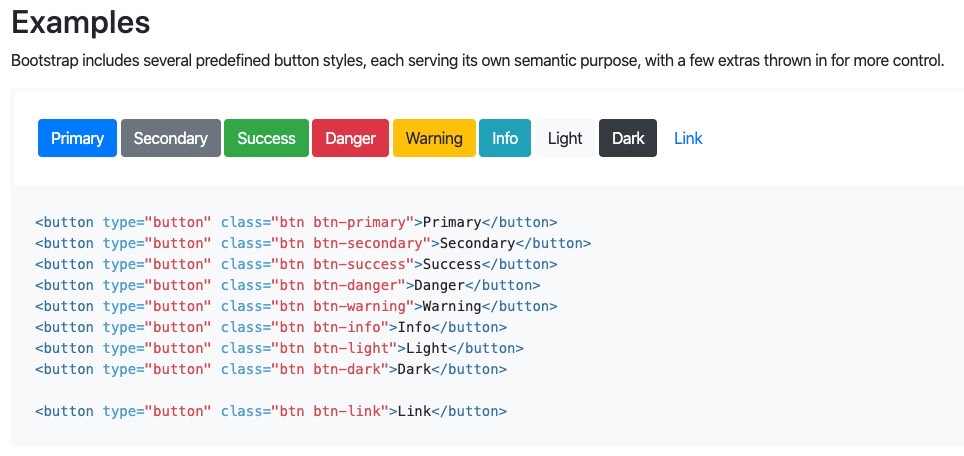
Task: Click the blue Primary button
Action: tap(77, 138)
